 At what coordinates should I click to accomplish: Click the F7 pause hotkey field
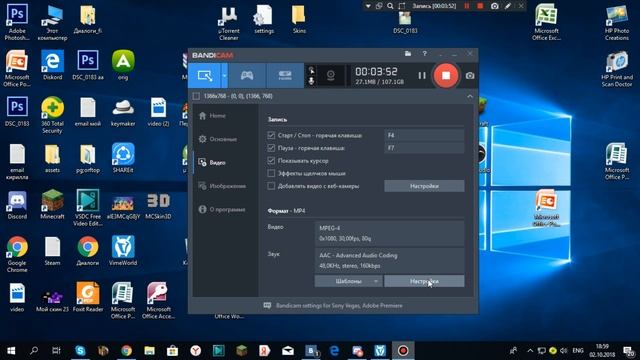click(424, 148)
